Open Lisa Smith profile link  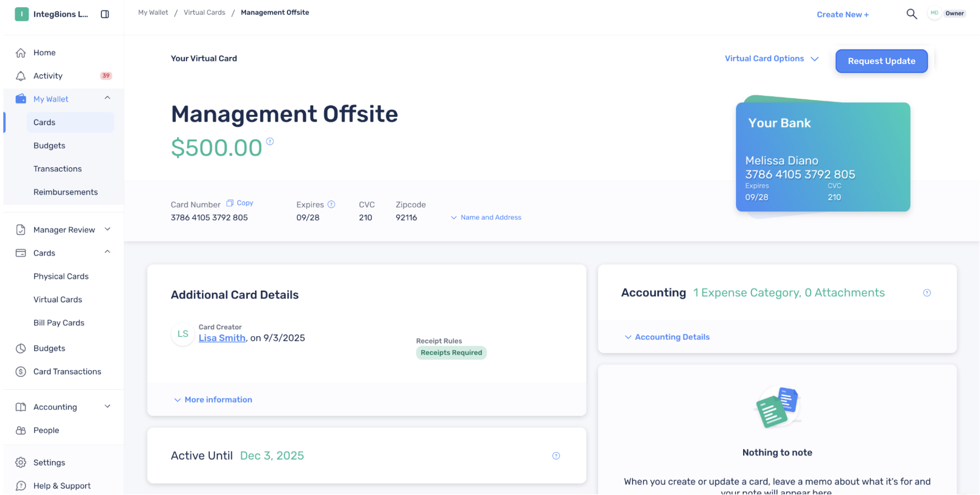click(222, 338)
